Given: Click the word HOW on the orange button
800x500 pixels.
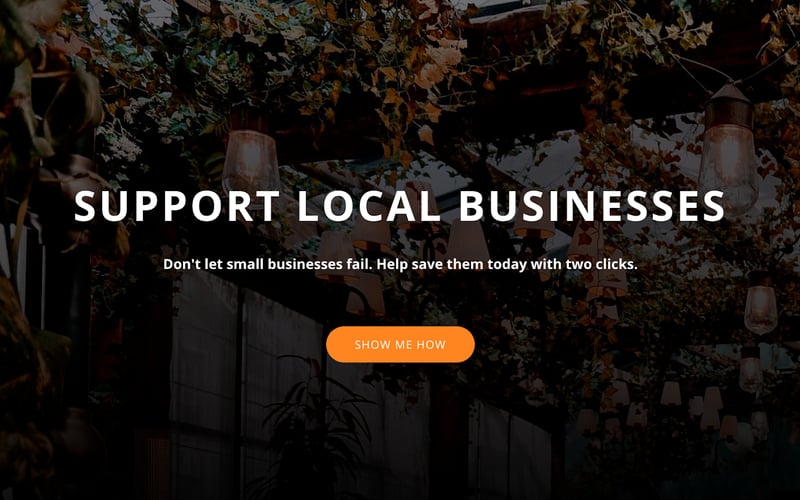Looking at the screenshot, I should pyautogui.click(x=431, y=345).
